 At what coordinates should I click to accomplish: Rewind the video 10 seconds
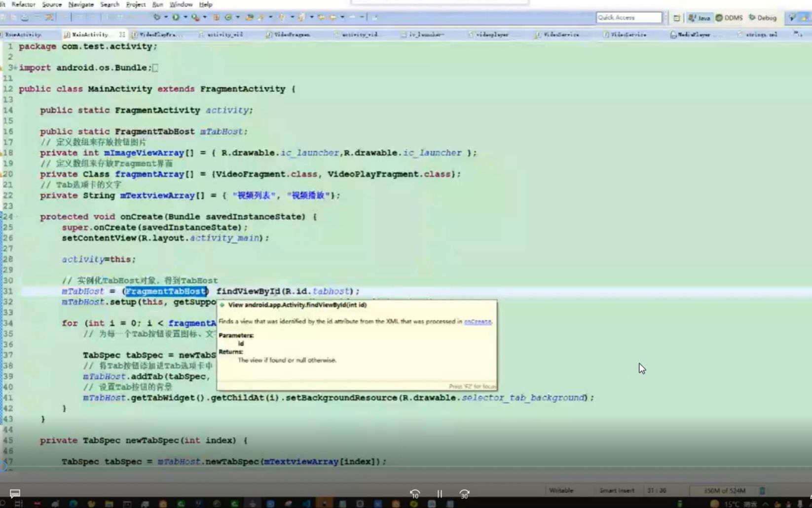point(415,494)
